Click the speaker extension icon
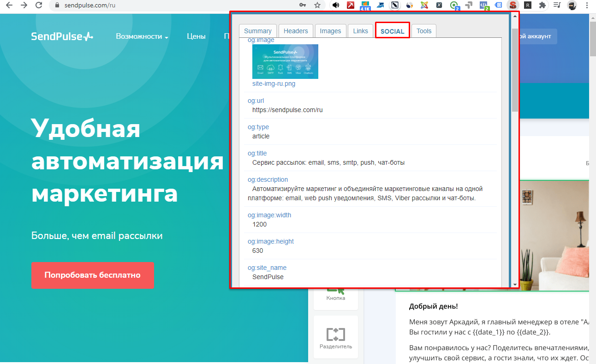Image resolution: width=596 pixels, height=364 pixels. point(336,6)
